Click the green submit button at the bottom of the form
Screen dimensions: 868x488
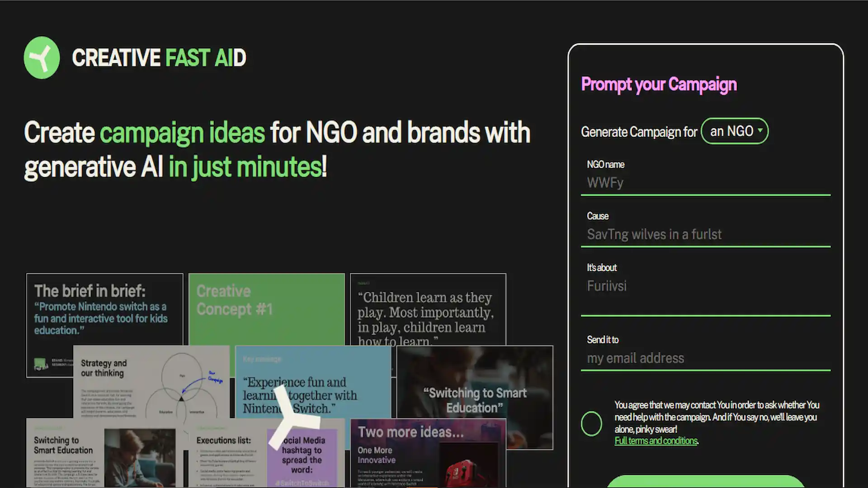click(x=706, y=482)
